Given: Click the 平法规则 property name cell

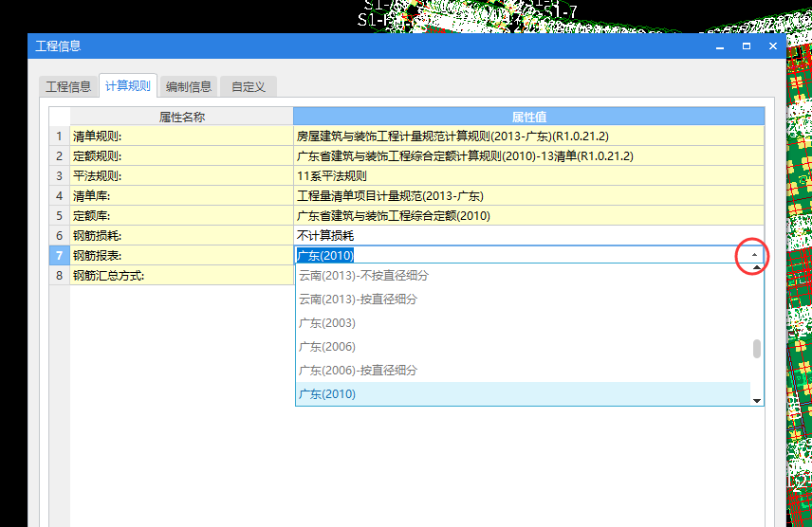Looking at the screenshot, I should click(182, 176).
